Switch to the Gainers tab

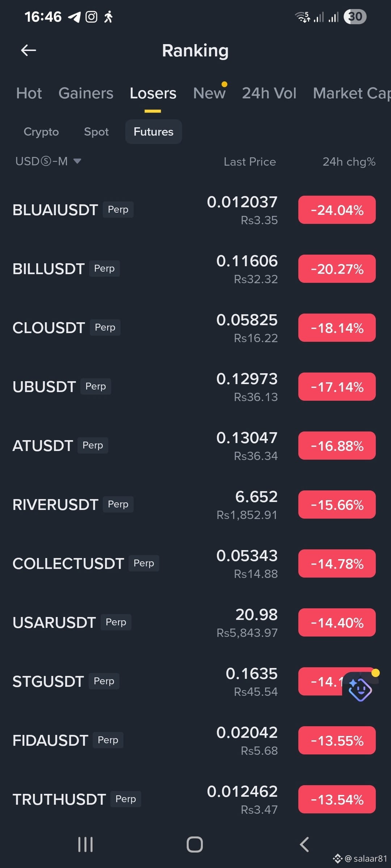tap(86, 93)
